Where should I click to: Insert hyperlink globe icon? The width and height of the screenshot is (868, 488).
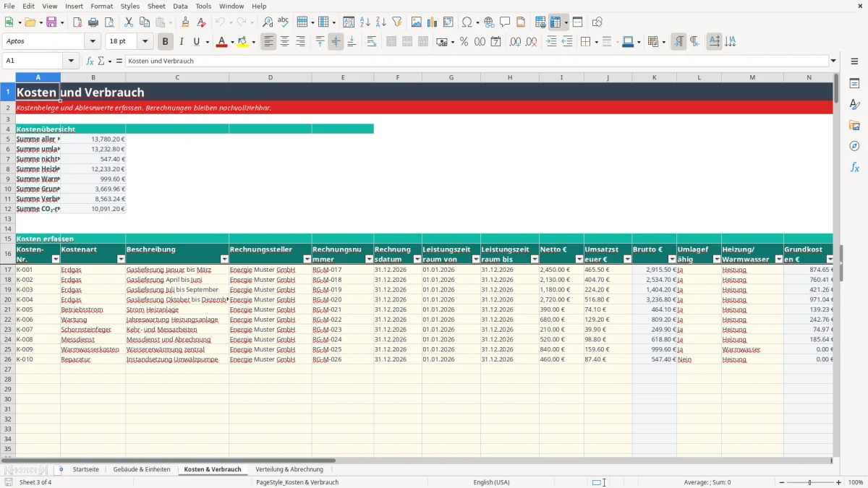pyautogui.click(x=489, y=22)
